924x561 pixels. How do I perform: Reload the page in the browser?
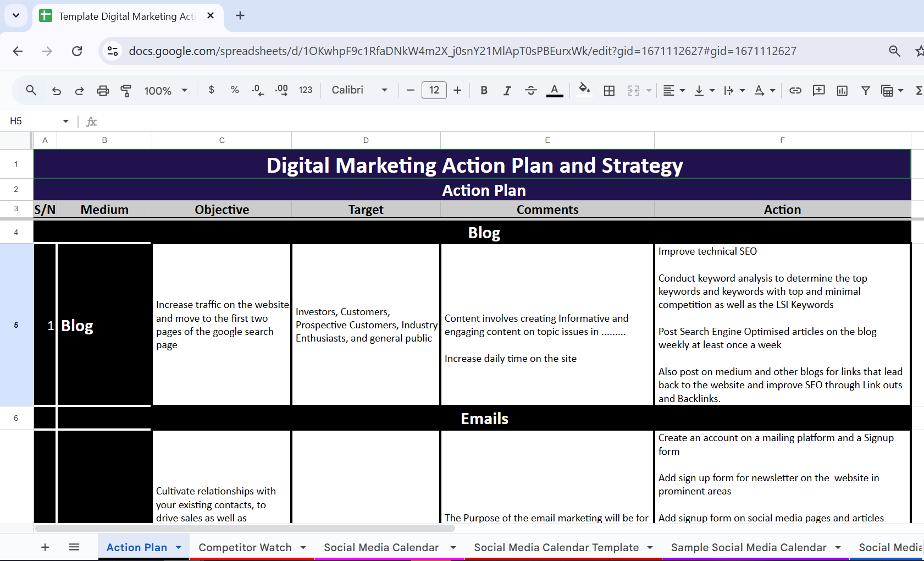77,51
